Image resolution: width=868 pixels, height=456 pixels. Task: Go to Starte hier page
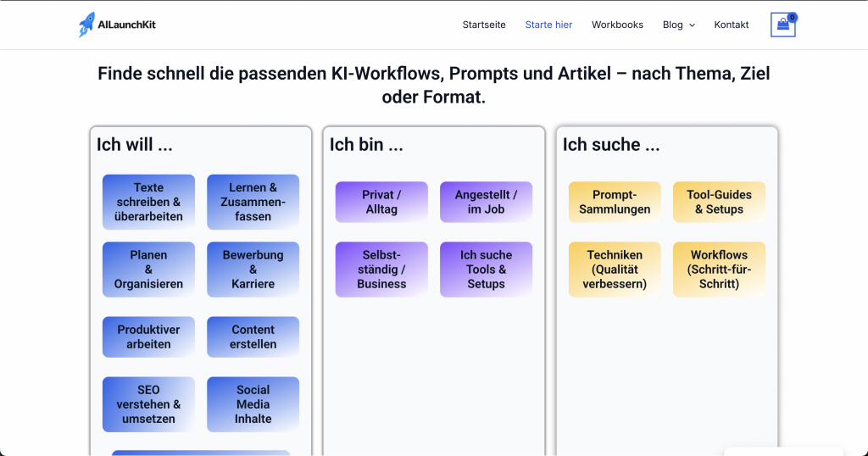(548, 25)
